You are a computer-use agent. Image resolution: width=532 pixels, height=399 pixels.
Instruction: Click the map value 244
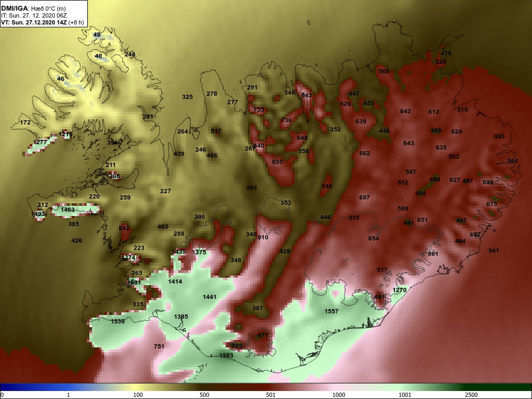[130, 54]
